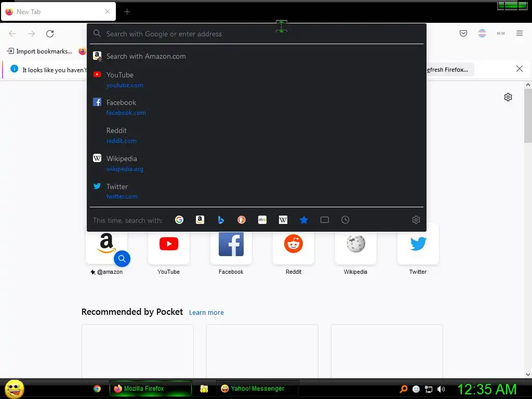The width and height of the screenshot is (532, 399).
Task: Open the Pocket save icon
Action: (x=463, y=33)
